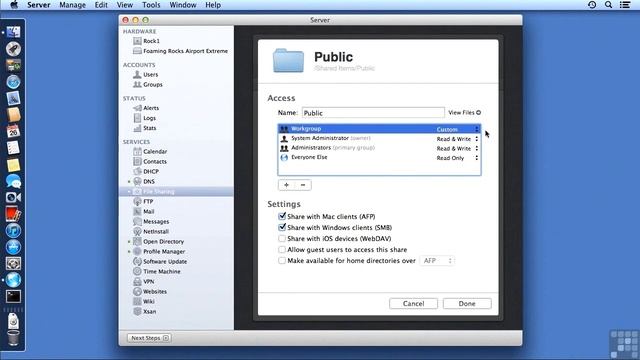Open the Manage menu
The height and width of the screenshot is (360, 640).
coord(72,5)
